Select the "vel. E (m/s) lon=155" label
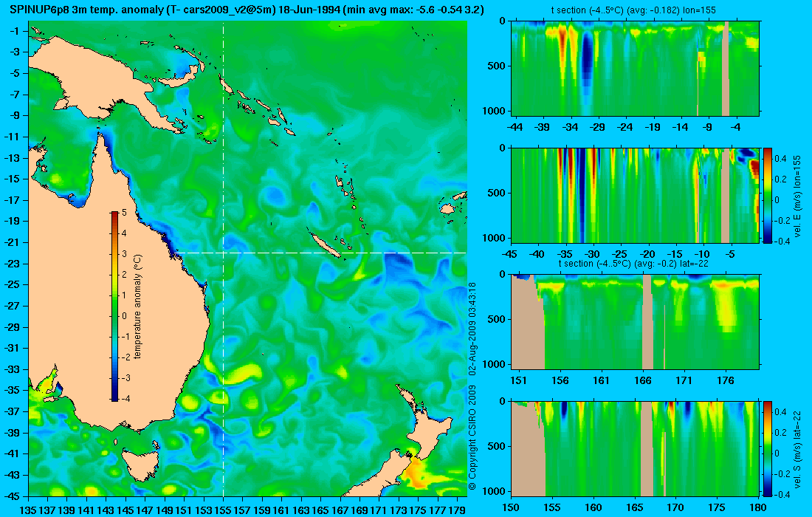Screen dimensions: 812x517 click(797, 195)
